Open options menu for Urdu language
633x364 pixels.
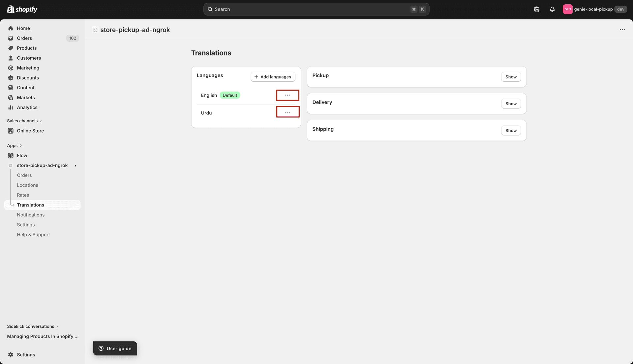(x=287, y=112)
